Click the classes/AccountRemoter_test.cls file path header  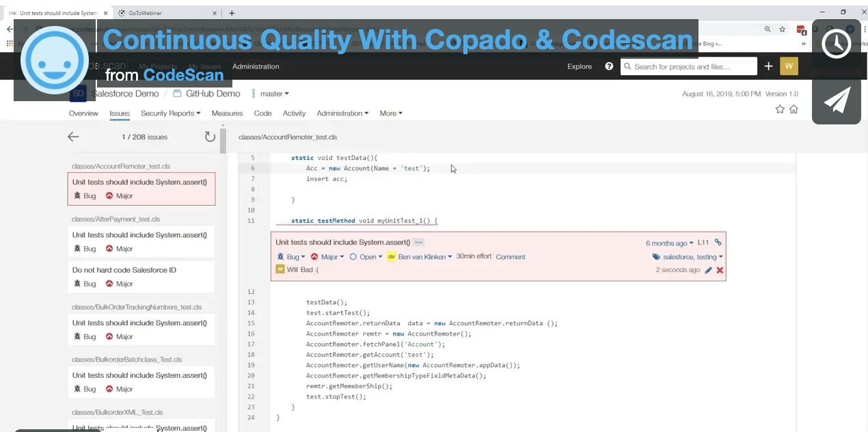[288, 137]
